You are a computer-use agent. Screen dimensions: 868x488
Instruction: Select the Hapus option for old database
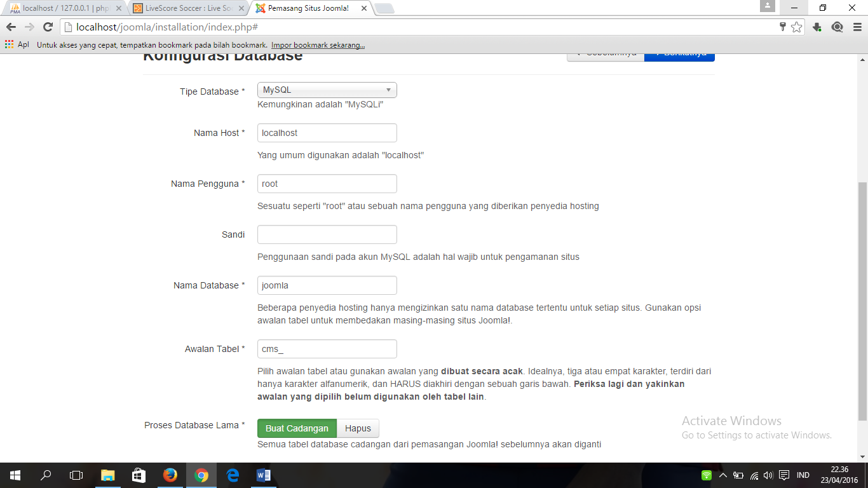click(x=358, y=428)
